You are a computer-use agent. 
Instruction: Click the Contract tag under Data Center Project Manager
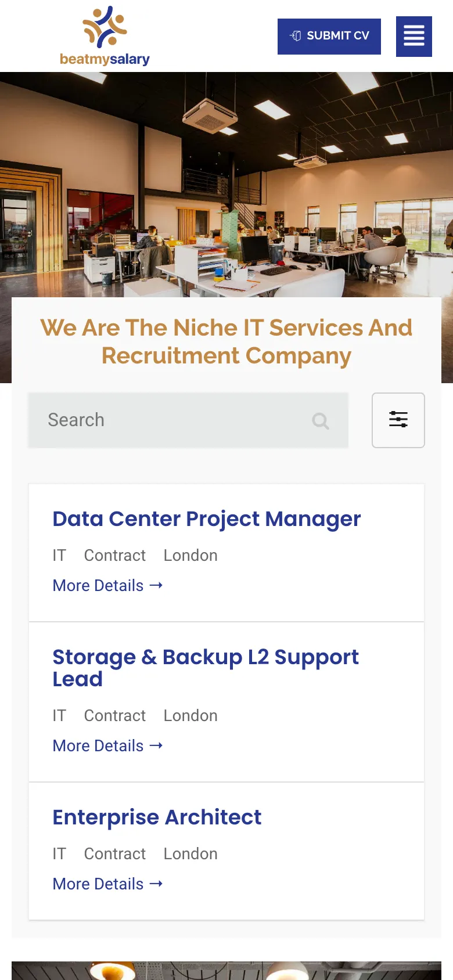click(x=115, y=556)
